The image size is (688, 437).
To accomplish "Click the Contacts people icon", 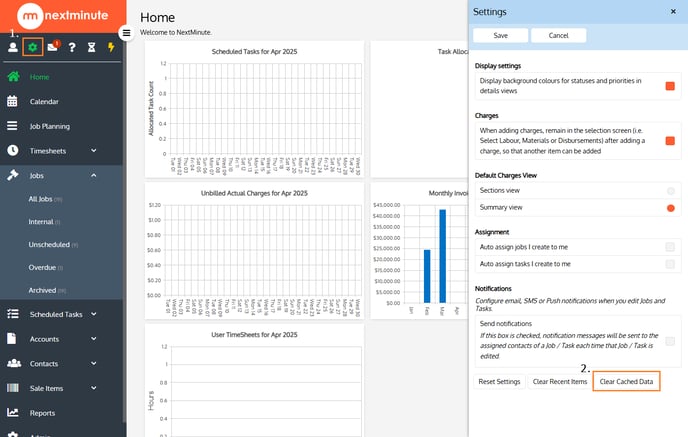I will pyautogui.click(x=14, y=363).
